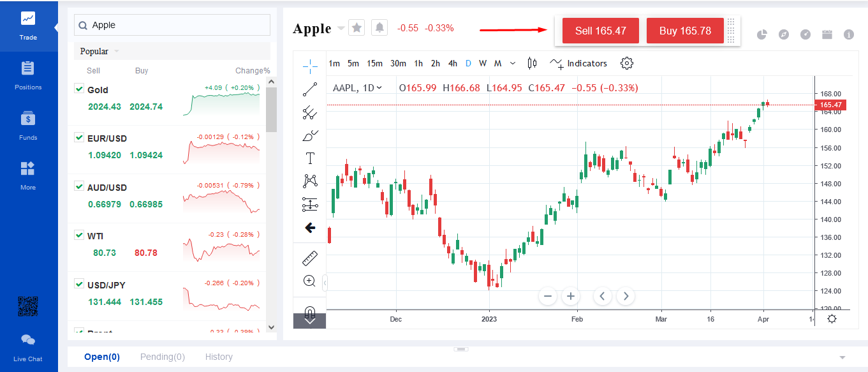The image size is (868, 372).
Task: Select the Text annotation tool
Action: coord(310,158)
